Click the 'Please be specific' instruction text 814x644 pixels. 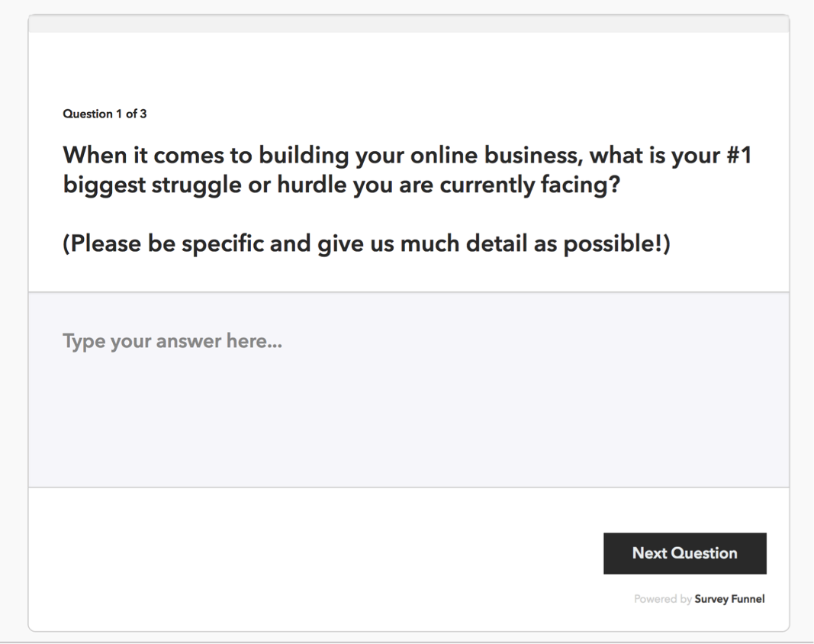coord(366,243)
